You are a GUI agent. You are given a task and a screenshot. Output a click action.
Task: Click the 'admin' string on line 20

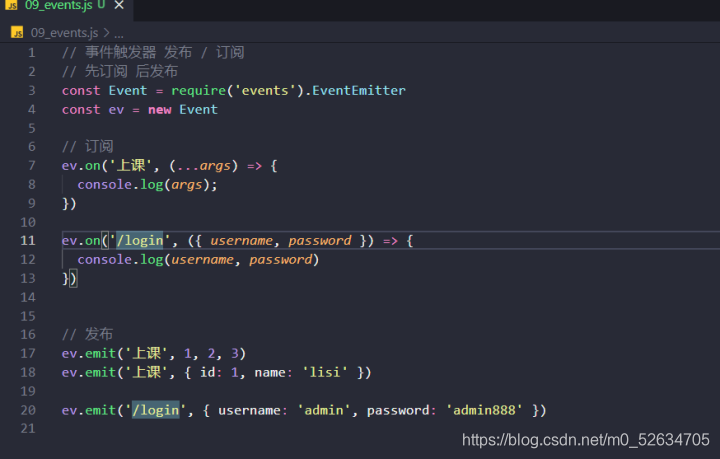click(324, 410)
